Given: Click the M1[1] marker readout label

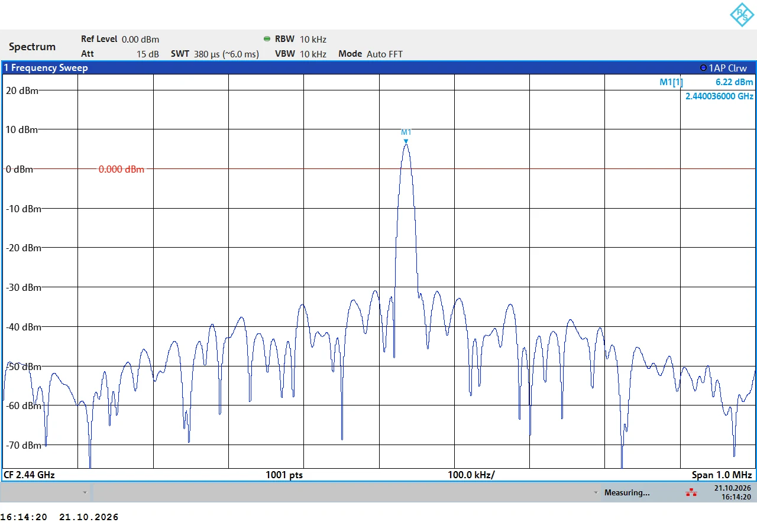Looking at the screenshot, I should point(671,82).
